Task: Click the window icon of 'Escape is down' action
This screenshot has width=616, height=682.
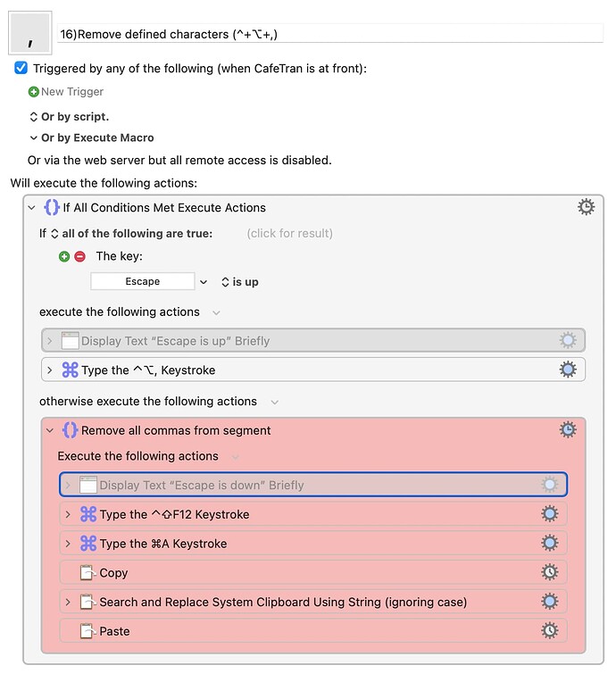Action: tap(87, 485)
